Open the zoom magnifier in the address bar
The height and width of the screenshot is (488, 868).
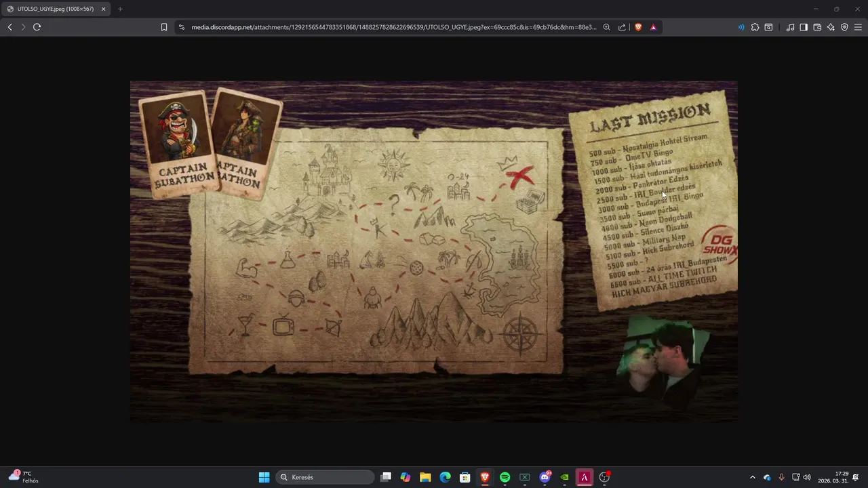(x=607, y=27)
